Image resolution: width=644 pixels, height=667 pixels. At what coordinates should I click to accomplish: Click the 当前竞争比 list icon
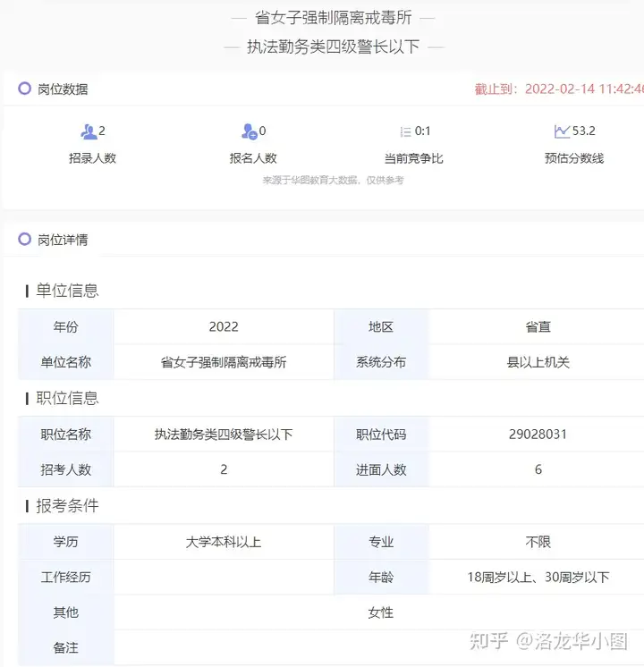(405, 131)
